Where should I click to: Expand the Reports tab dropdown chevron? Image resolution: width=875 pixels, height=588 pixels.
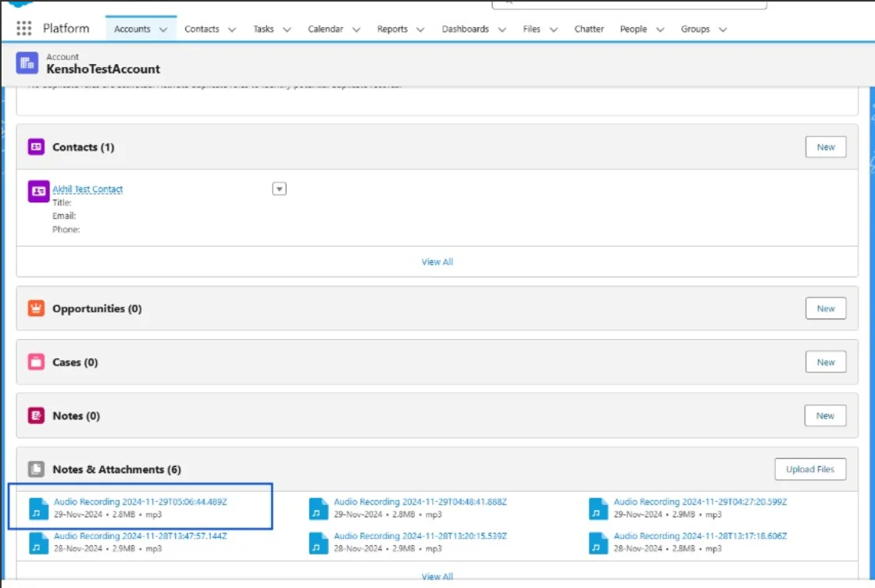[x=420, y=30]
